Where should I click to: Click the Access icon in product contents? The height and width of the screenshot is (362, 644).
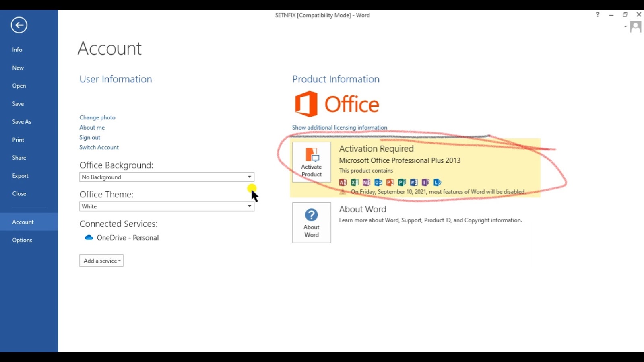343,182
